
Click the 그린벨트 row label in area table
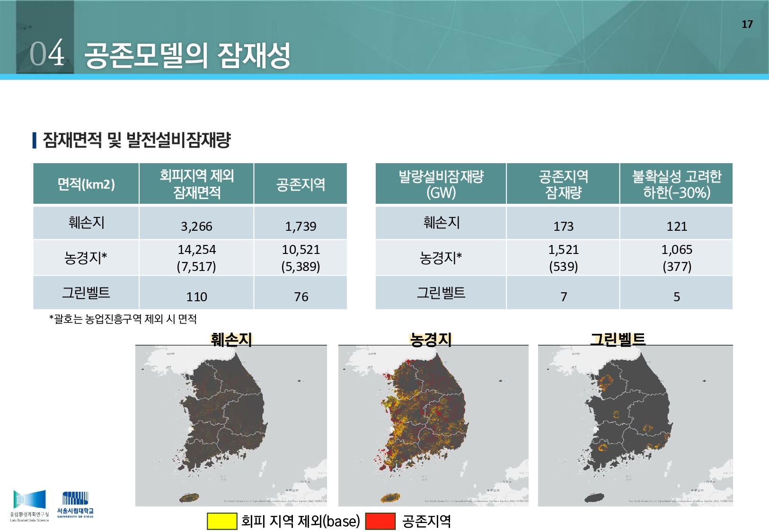(x=86, y=293)
